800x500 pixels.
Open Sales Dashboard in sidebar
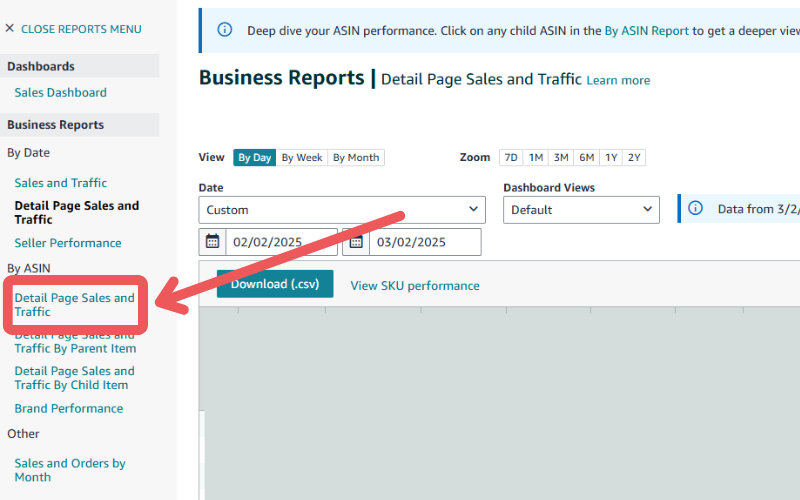click(60, 93)
